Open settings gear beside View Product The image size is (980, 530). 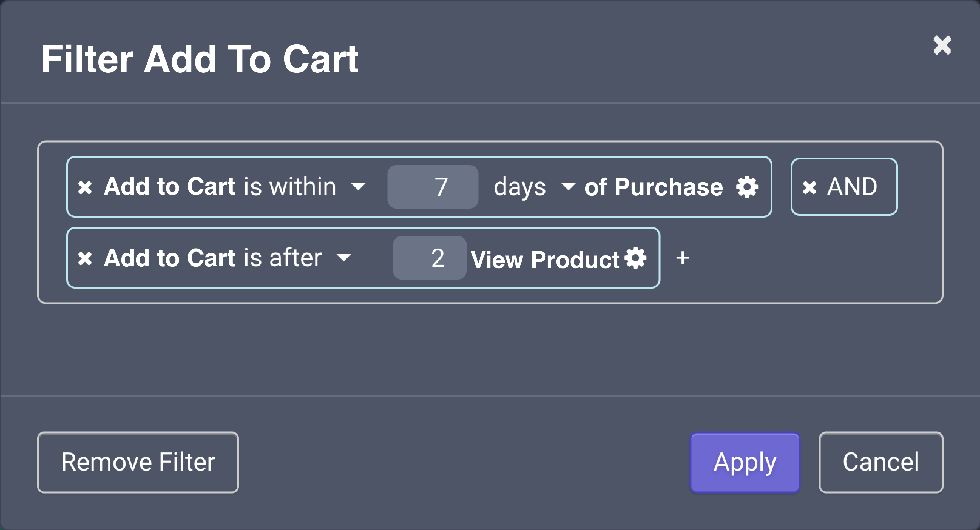click(636, 258)
